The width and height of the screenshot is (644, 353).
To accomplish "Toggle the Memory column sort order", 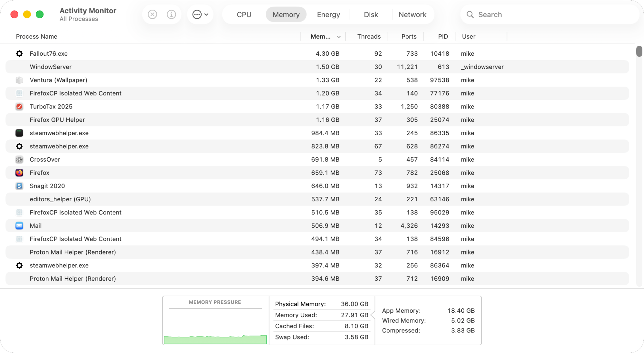I will point(323,36).
